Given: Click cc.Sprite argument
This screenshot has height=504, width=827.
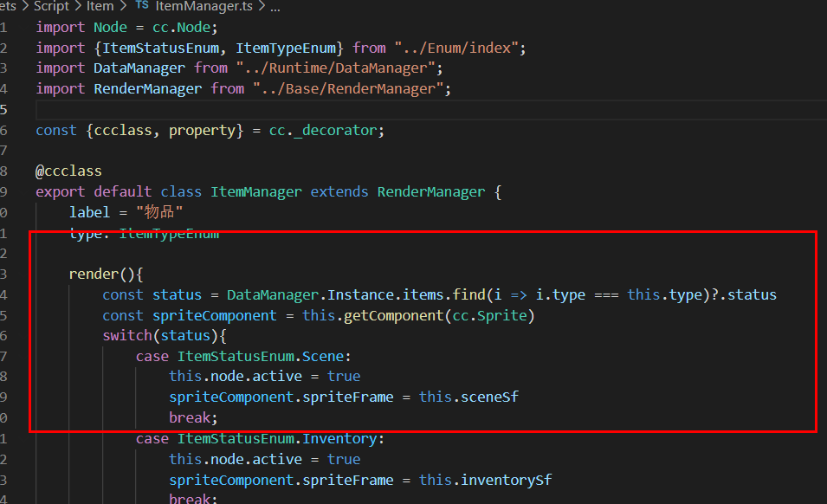Looking at the screenshot, I should point(489,316).
